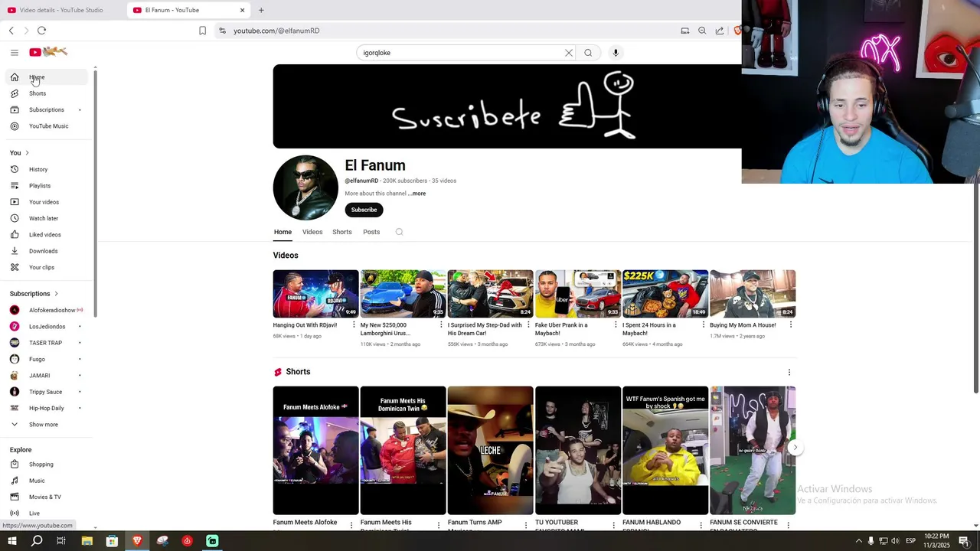Viewport: 980px width, 551px height.
Task: Click the El Fanum channel avatar
Action: tap(305, 187)
